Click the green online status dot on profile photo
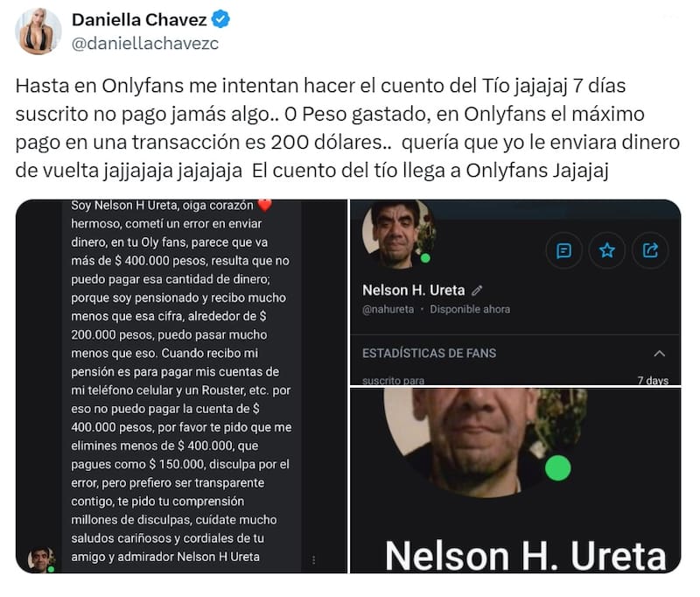This screenshot has width=700, height=597. point(425,258)
